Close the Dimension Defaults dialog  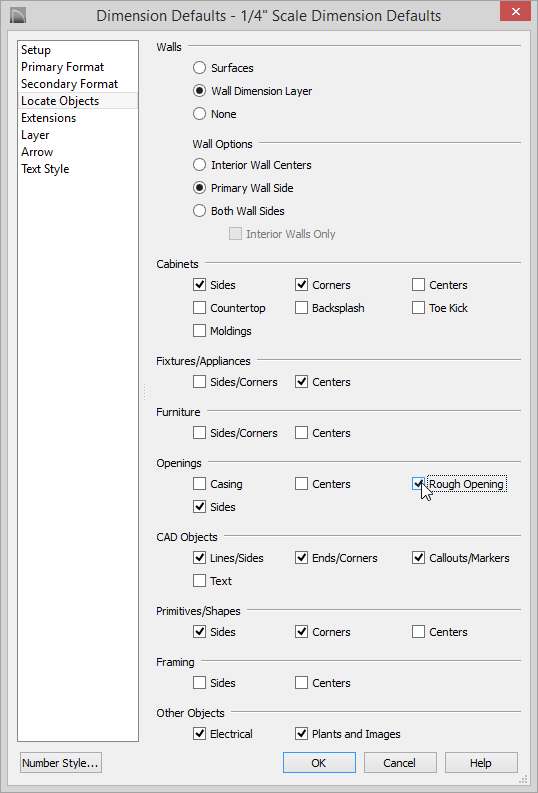[x=516, y=11]
